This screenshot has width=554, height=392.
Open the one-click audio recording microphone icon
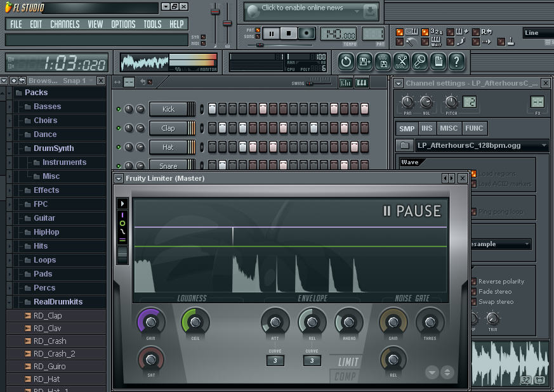click(419, 62)
